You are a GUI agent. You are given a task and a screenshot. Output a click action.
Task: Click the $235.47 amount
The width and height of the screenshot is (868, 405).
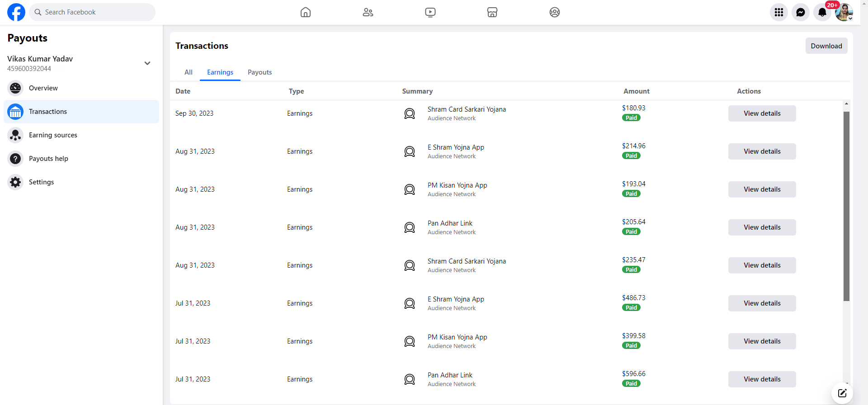click(633, 260)
